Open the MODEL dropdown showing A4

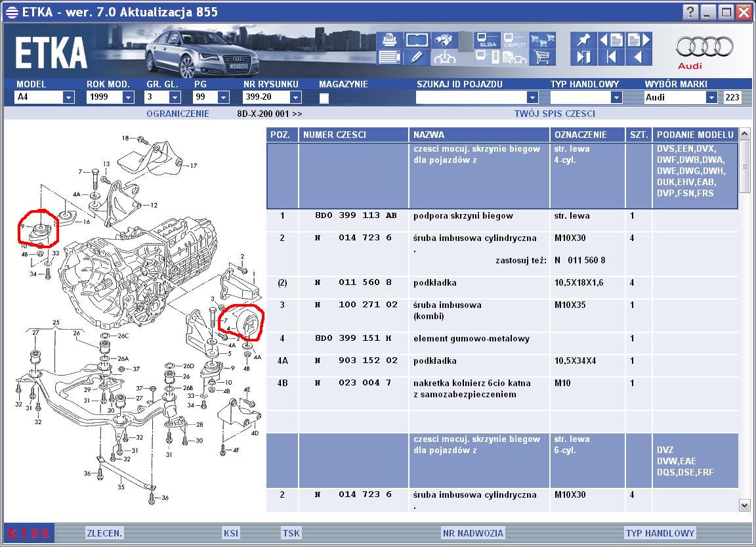(x=68, y=97)
